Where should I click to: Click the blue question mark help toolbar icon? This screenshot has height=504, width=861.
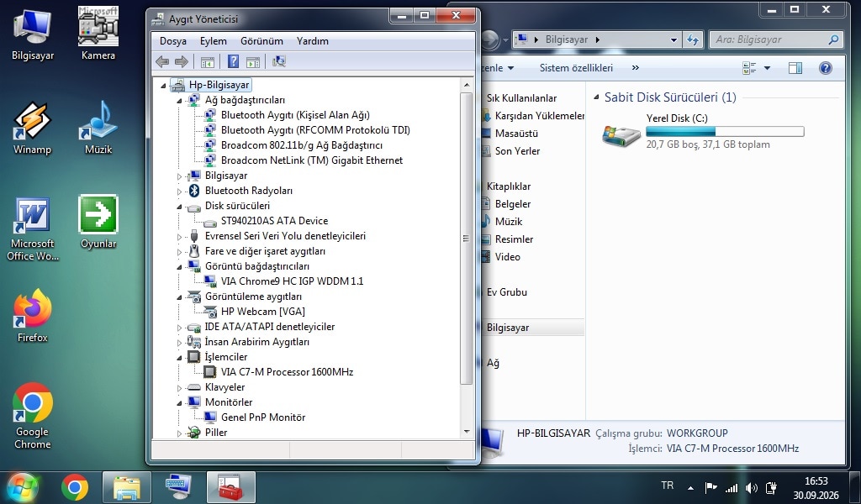[x=234, y=61]
